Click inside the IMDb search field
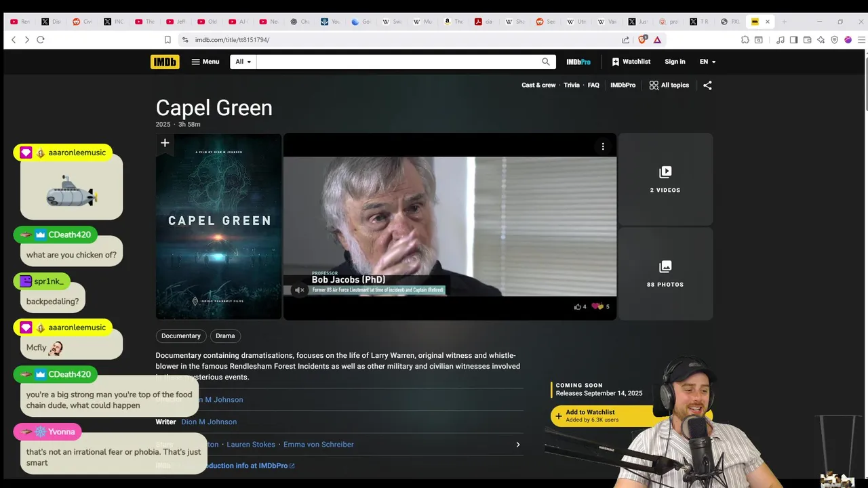 (399, 62)
